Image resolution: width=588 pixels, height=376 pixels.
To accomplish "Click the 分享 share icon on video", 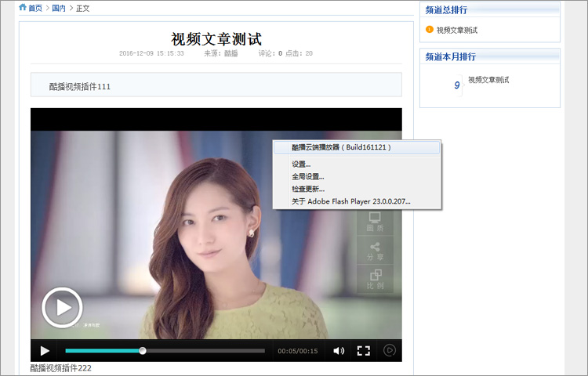I will tap(375, 250).
